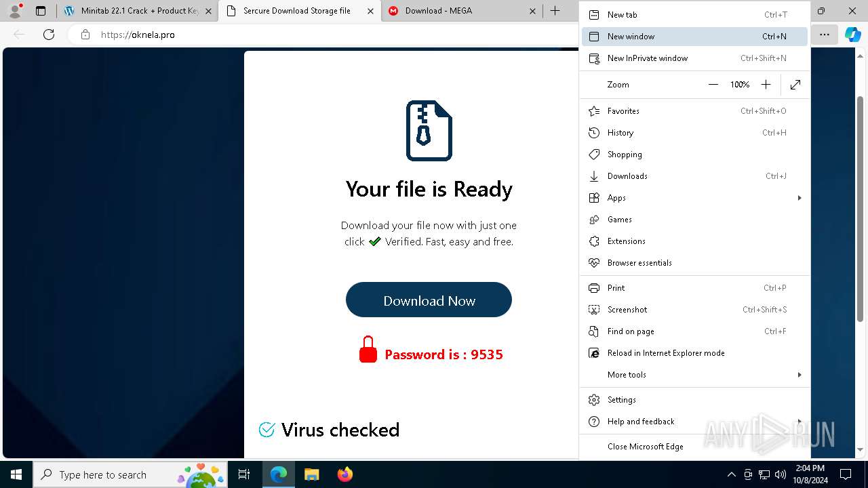Select Print from the menu
The width and height of the screenshot is (868, 488).
point(694,288)
